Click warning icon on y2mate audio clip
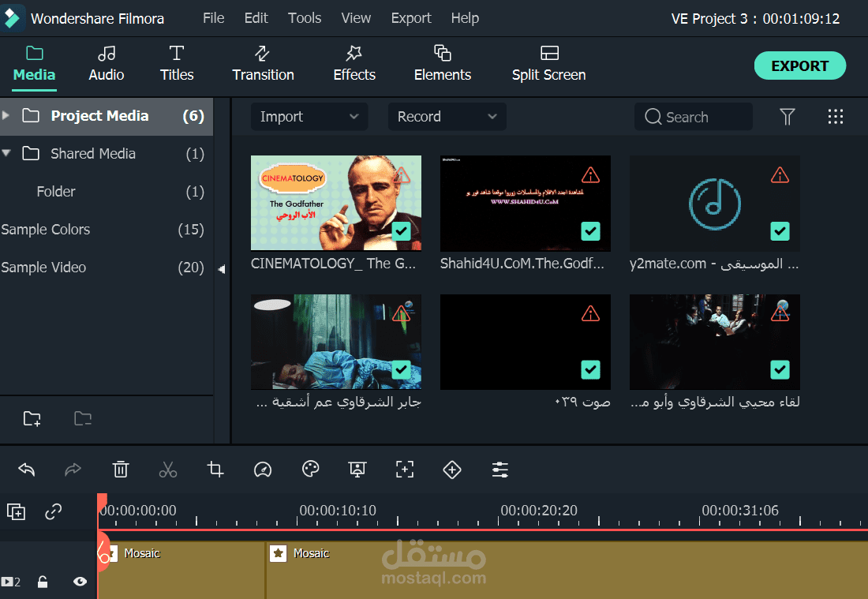 tap(780, 175)
